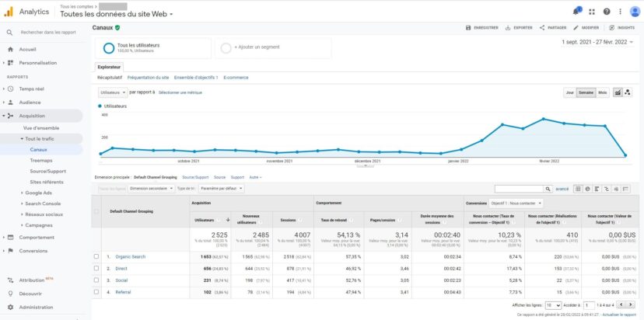Select the performance bar view icon

pyautogui.click(x=597, y=189)
